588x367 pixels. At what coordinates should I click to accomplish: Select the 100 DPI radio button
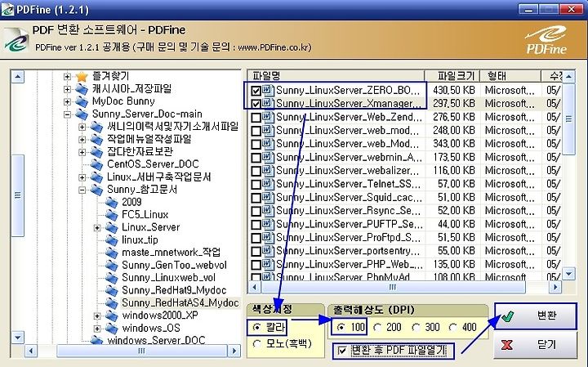[341, 328]
